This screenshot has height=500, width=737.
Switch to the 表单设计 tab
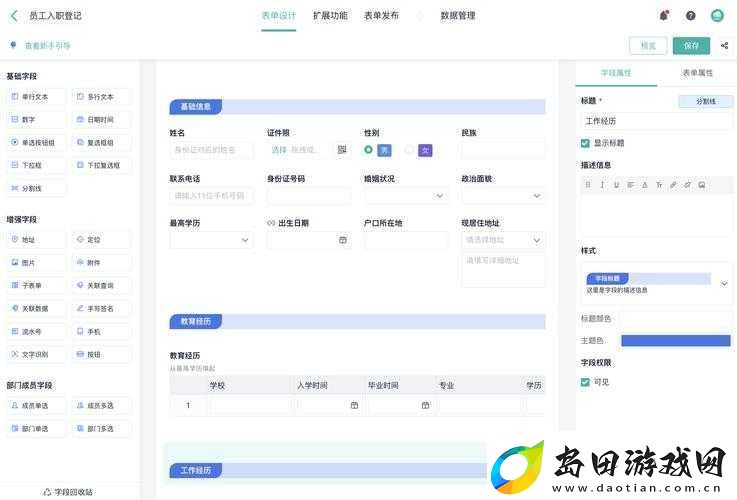[279, 16]
